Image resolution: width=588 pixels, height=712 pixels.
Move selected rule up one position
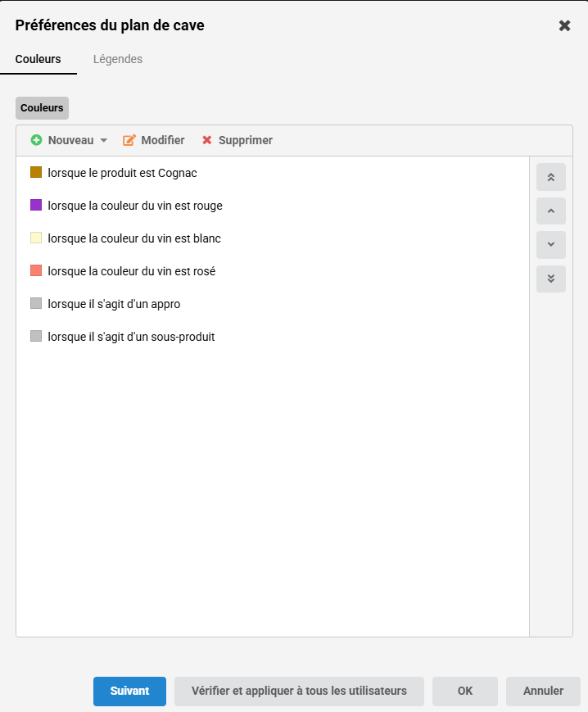[550, 211]
